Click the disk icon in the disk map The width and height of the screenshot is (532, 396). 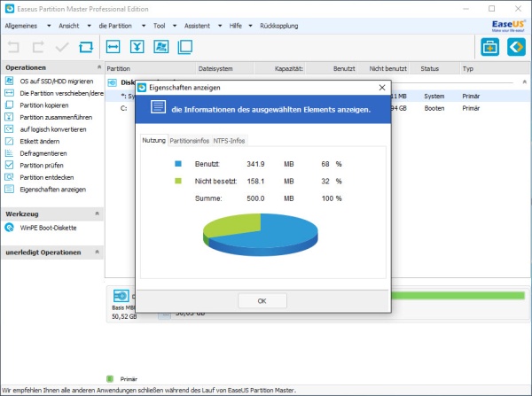click(x=121, y=296)
